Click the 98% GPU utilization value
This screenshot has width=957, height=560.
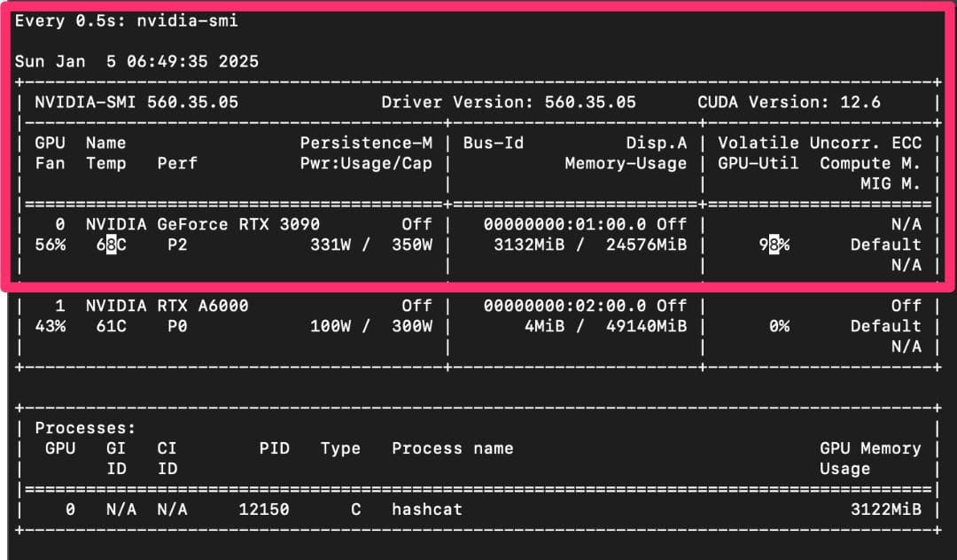(x=771, y=245)
